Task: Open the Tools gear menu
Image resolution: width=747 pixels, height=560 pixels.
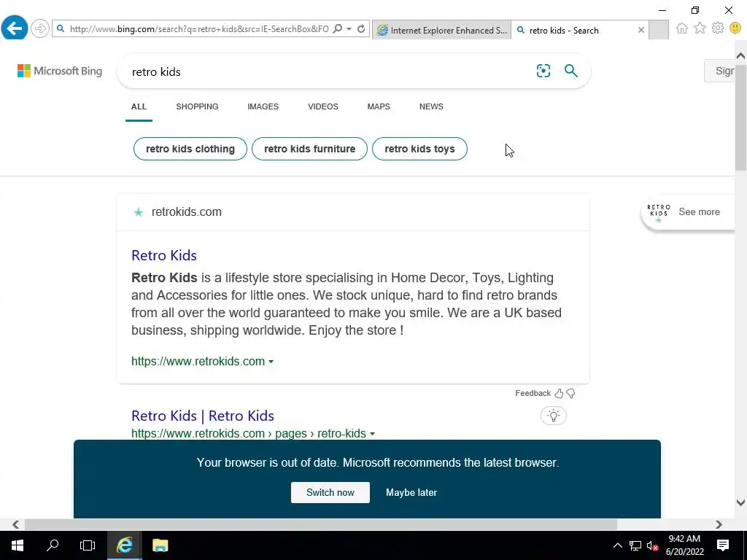Action: click(718, 28)
